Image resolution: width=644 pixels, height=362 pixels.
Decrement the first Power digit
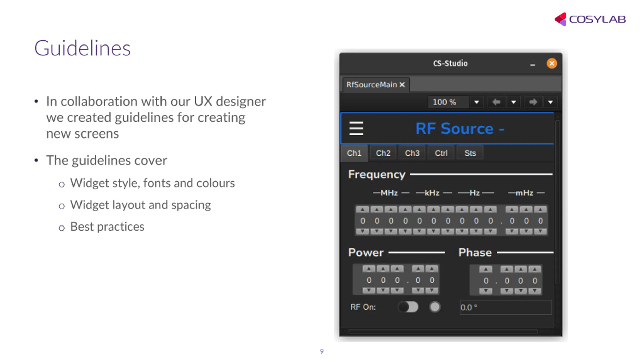click(369, 291)
